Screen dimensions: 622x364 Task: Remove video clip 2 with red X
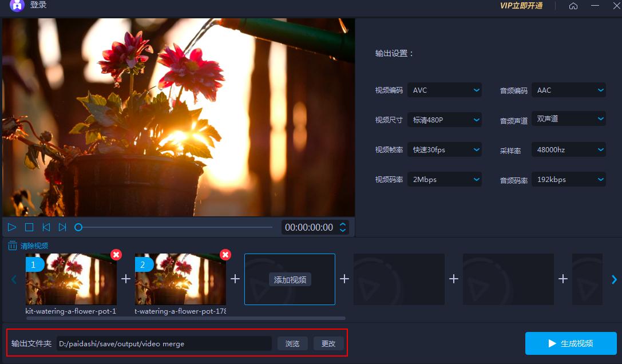(x=225, y=255)
